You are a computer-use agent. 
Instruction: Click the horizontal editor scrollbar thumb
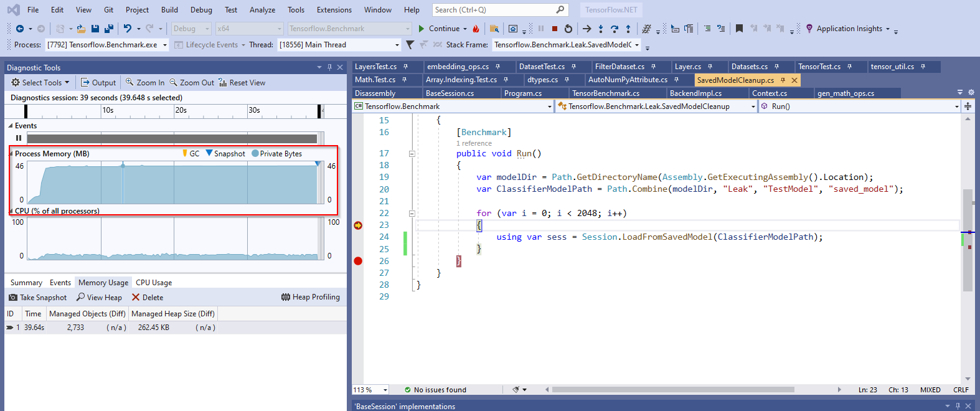[x=673, y=390]
